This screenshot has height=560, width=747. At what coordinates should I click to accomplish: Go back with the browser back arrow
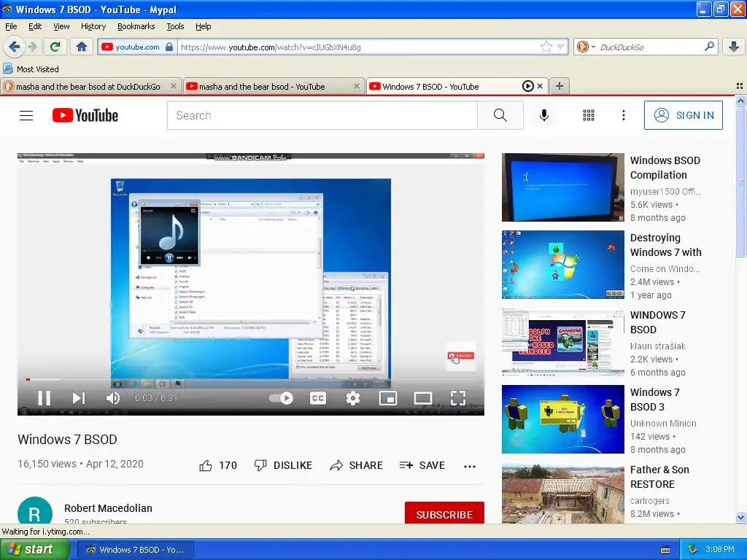point(14,47)
